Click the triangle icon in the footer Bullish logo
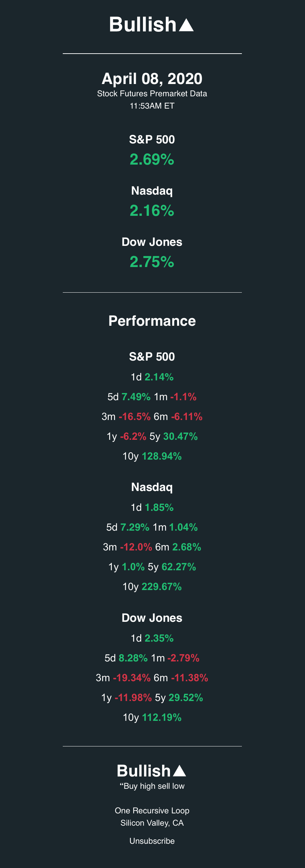Viewport: 305px width, 868px height. pyautogui.click(x=179, y=771)
